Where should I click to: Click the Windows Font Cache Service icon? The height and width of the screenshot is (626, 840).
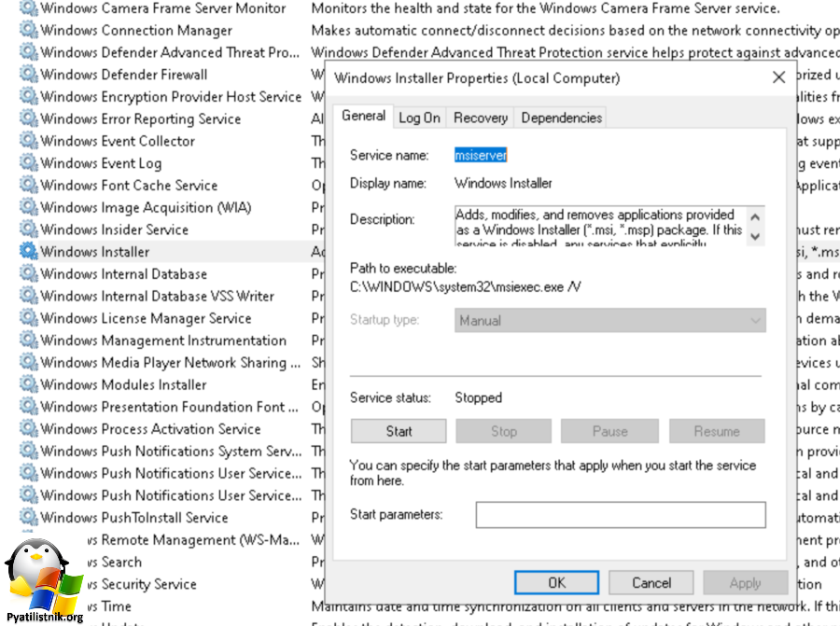pos(28,186)
